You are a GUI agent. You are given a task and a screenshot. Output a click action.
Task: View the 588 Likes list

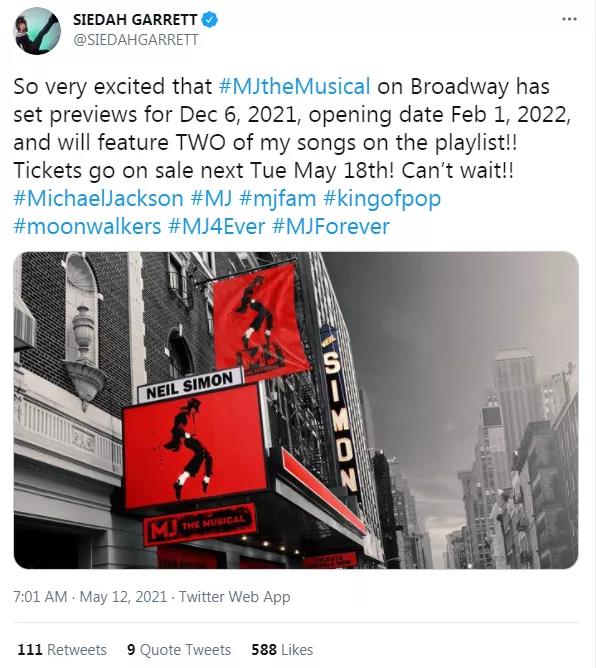point(282,649)
